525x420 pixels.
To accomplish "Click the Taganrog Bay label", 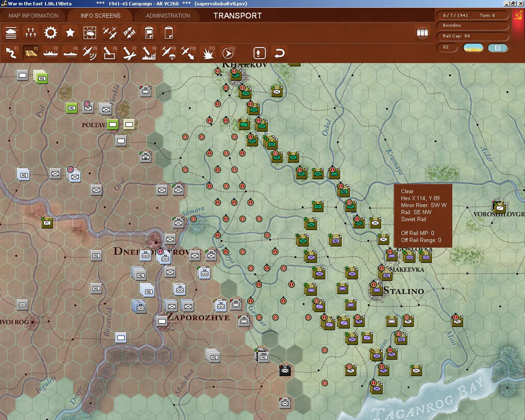I will pyautogui.click(x=429, y=399).
